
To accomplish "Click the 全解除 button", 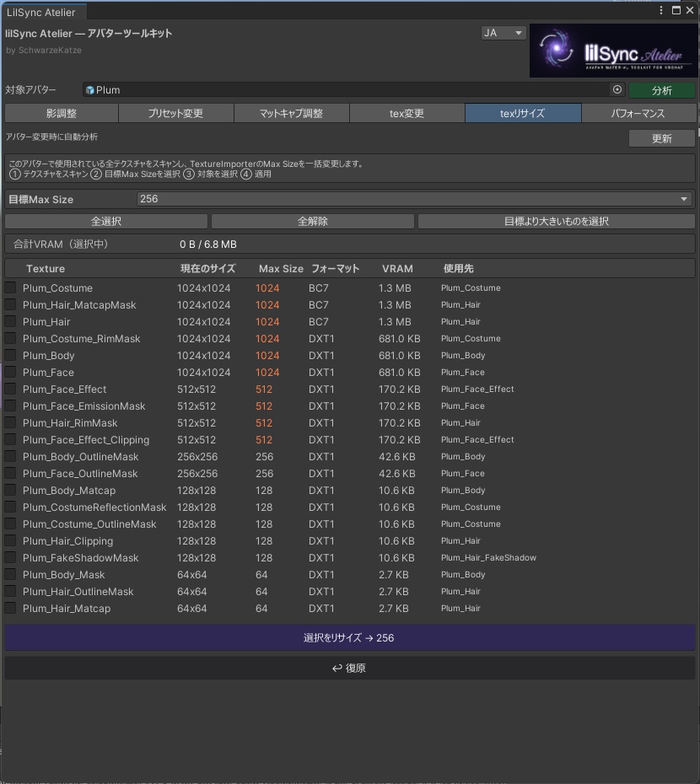I will click(x=313, y=222).
